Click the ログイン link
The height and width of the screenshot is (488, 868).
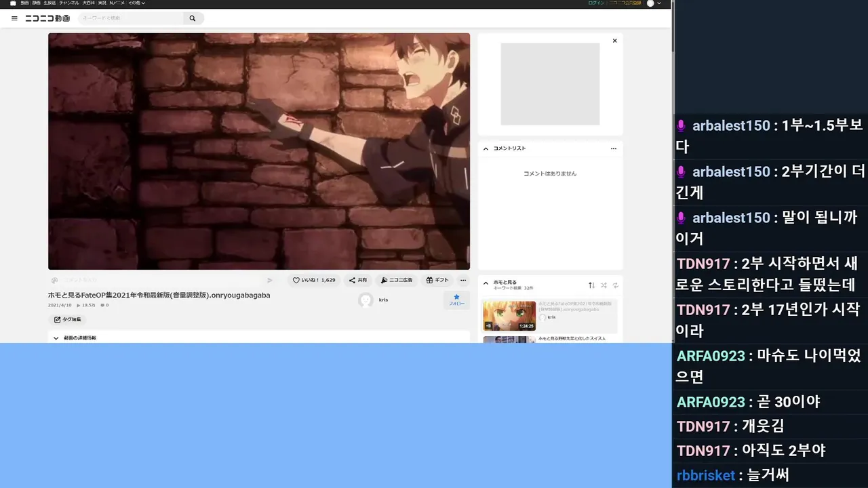point(596,3)
